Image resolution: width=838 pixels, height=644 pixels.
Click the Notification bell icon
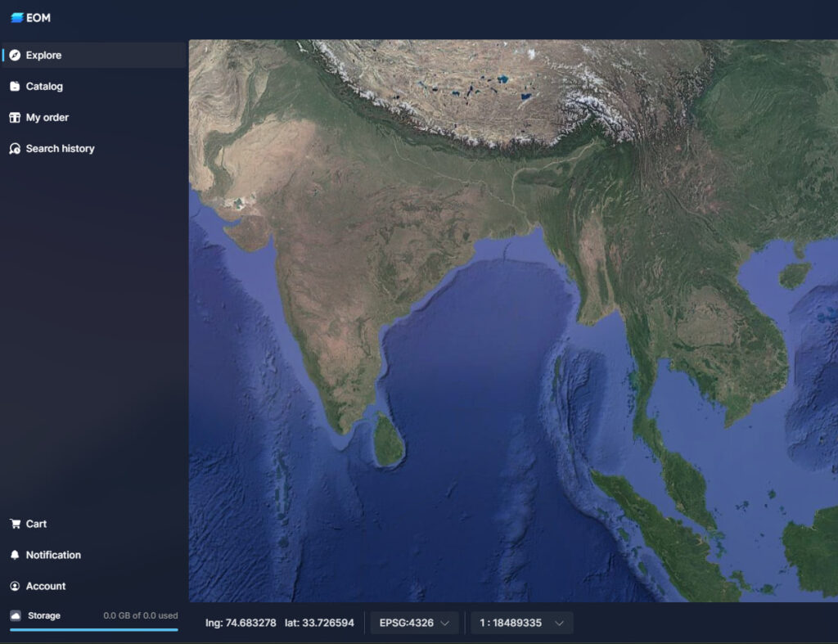tap(15, 555)
